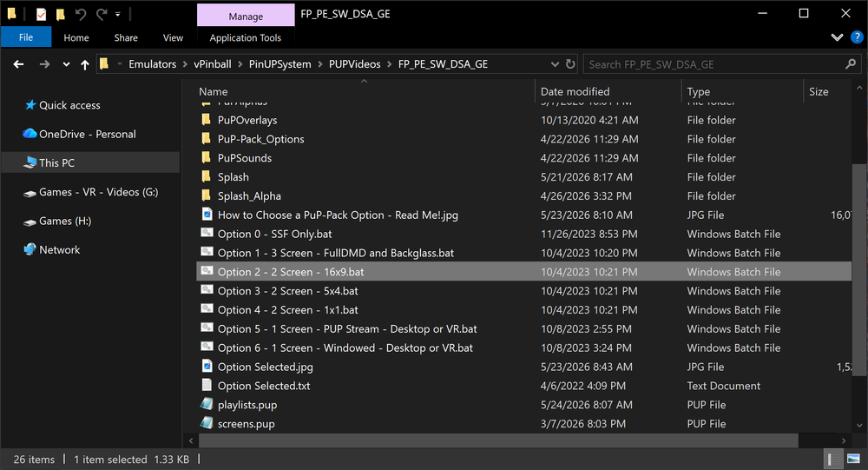Open the Quick Access Toolbar customize dropdown

(118, 14)
